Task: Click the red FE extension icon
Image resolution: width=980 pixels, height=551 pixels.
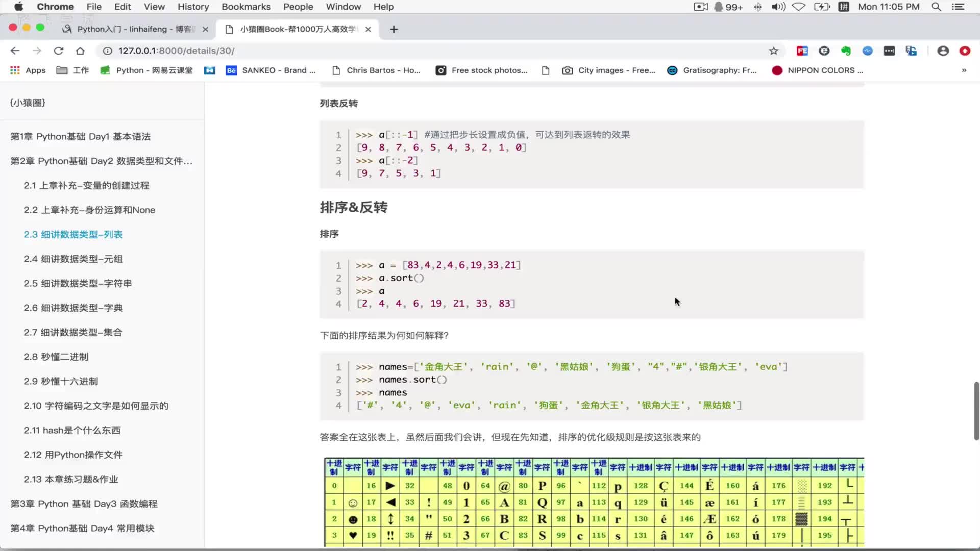Action: point(802,51)
